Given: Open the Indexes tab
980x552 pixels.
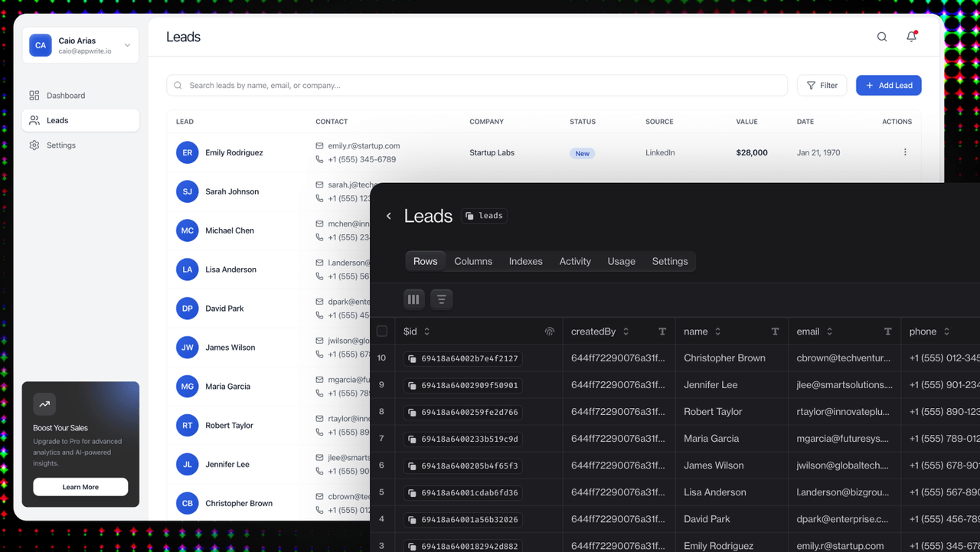Looking at the screenshot, I should pos(525,261).
